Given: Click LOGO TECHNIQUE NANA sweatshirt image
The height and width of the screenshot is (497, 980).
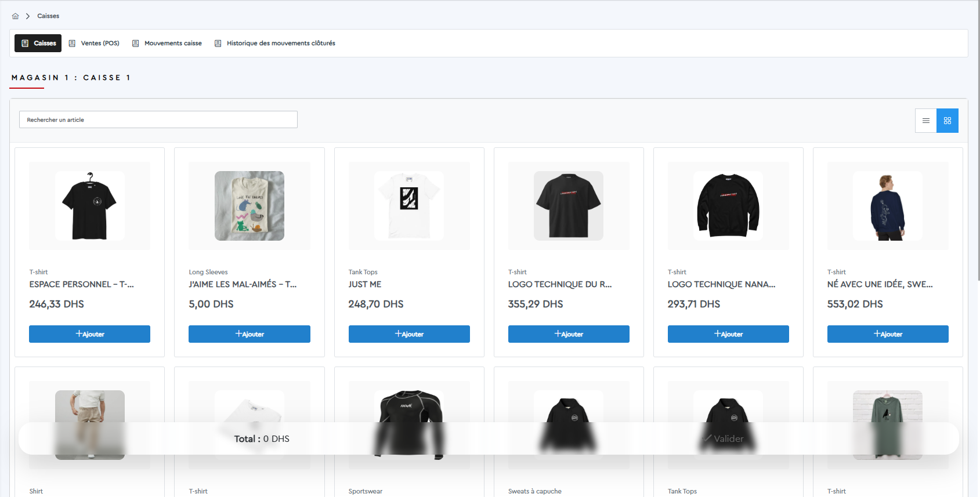Looking at the screenshot, I should [728, 206].
